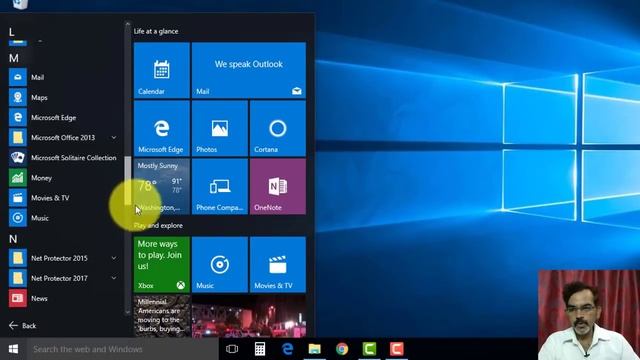Image resolution: width=640 pixels, height=360 pixels.
Task: Open the Phone Companion tile
Action: 220,186
